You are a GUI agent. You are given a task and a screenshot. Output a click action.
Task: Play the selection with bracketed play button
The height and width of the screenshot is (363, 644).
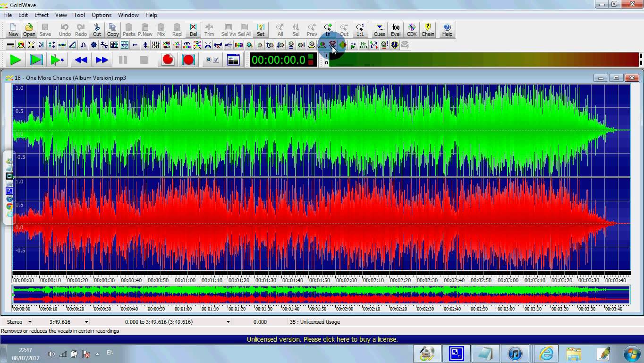pyautogui.click(x=36, y=60)
